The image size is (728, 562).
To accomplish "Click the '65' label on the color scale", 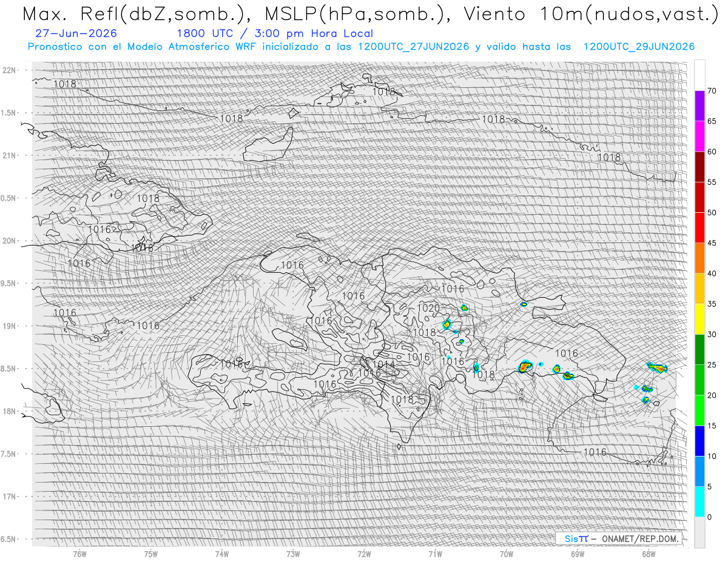I will 712,121.
